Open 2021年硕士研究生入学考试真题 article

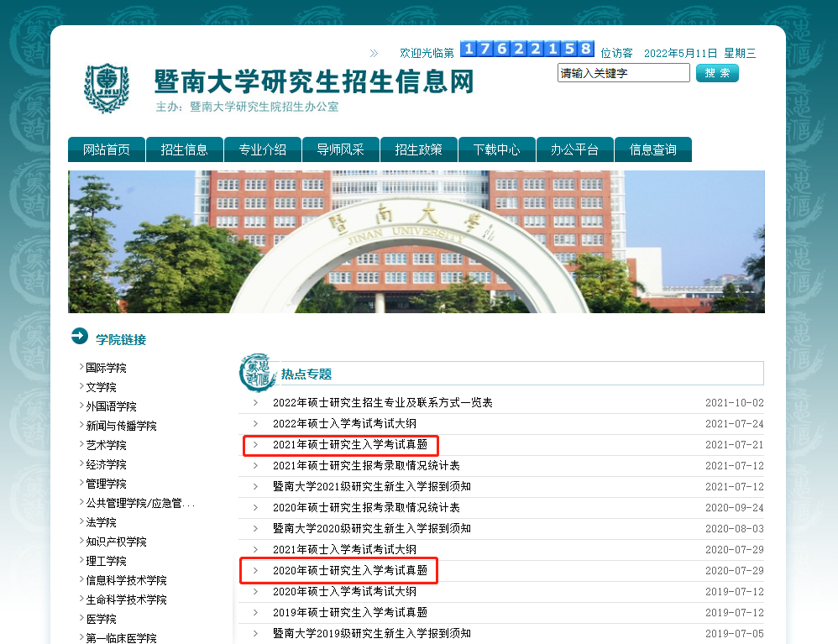coord(350,445)
